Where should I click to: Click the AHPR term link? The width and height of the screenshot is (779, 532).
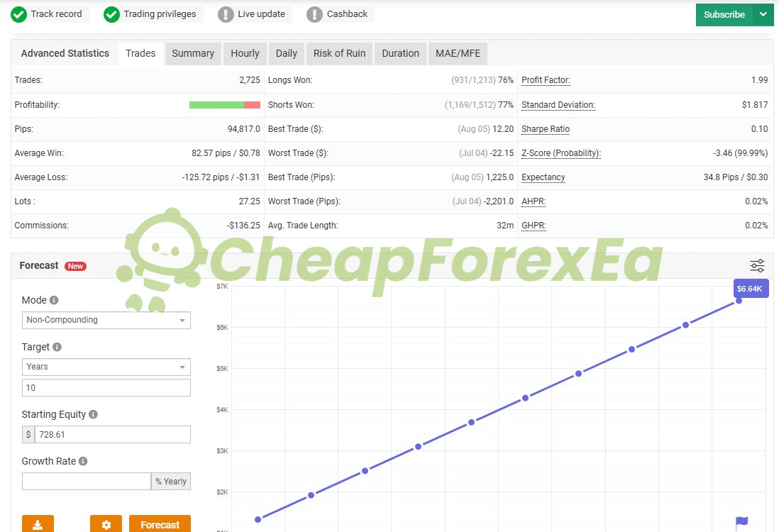(534, 201)
